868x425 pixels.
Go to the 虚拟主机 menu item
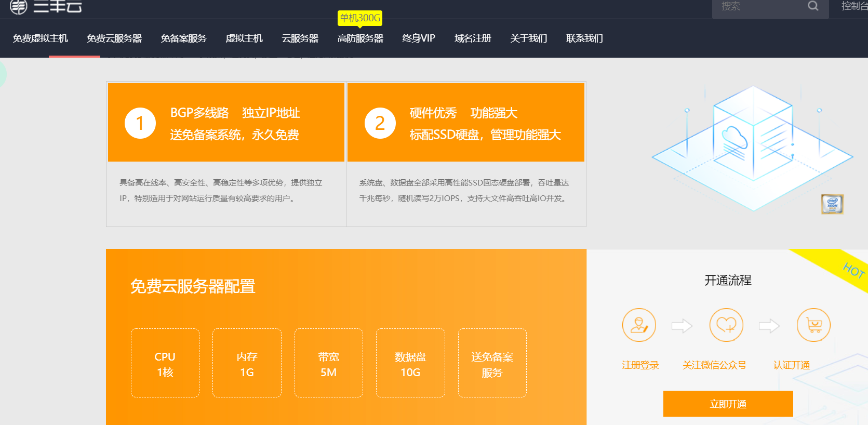(x=244, y=38)
